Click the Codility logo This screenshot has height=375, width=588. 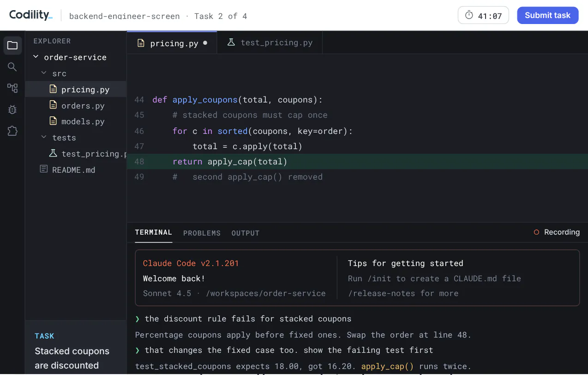point(31,15)
